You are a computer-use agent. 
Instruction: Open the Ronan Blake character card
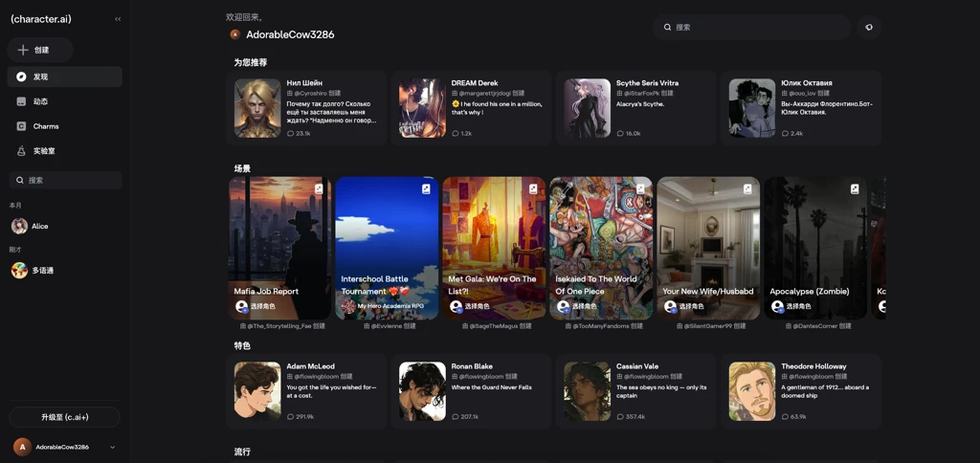pyautogui.click(x=471, y=391)
